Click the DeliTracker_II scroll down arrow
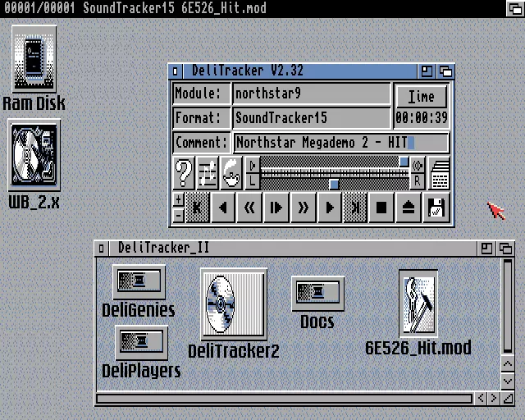Image resolution: width=525 pixels, height=420 pixels. (x=509, y=381)
